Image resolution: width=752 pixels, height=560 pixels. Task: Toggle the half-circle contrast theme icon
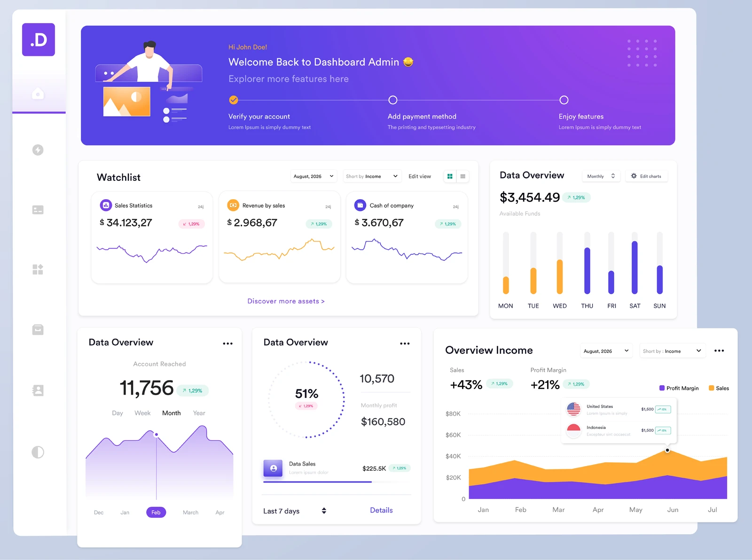click(38, 452)
